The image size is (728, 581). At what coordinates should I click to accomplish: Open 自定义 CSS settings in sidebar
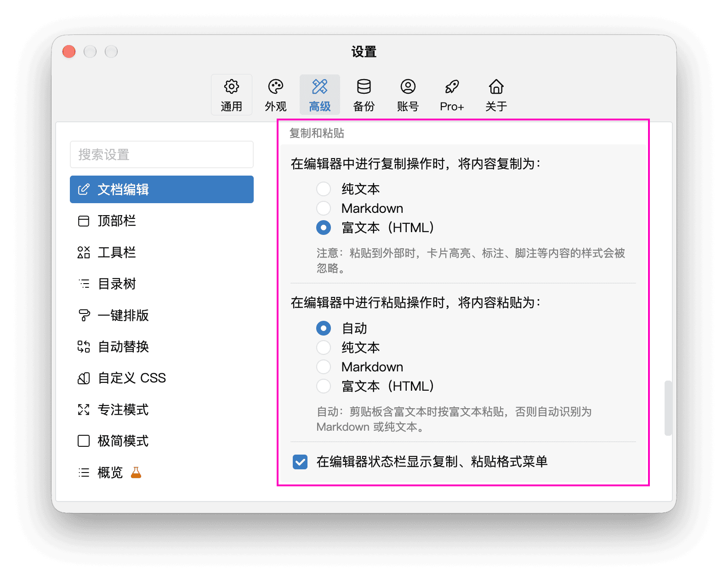tap(162, 378)
